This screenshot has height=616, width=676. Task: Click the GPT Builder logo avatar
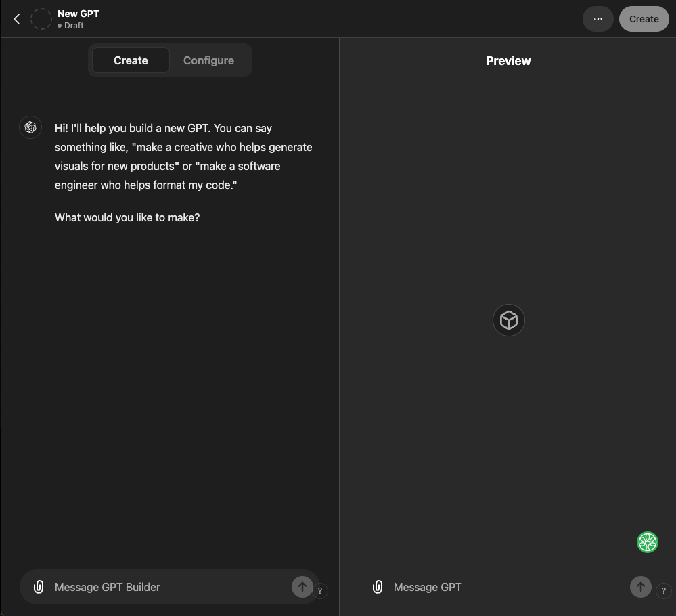(x=30, y=127)
